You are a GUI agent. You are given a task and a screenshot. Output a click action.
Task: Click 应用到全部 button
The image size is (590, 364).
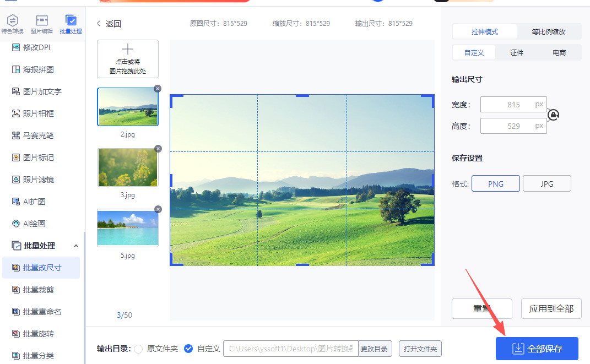tap(551, 309)
